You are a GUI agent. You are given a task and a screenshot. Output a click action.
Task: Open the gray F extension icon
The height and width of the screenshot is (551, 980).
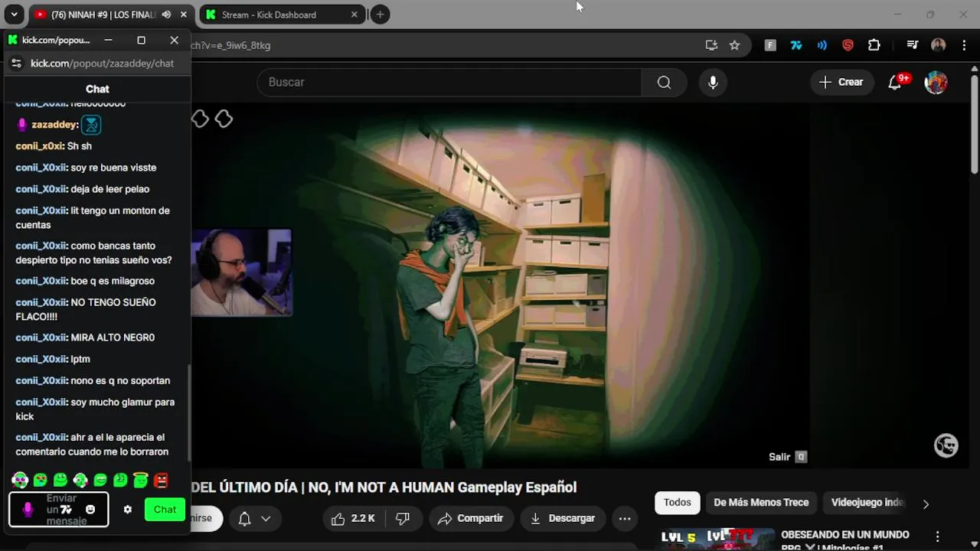tap(770, 45)
